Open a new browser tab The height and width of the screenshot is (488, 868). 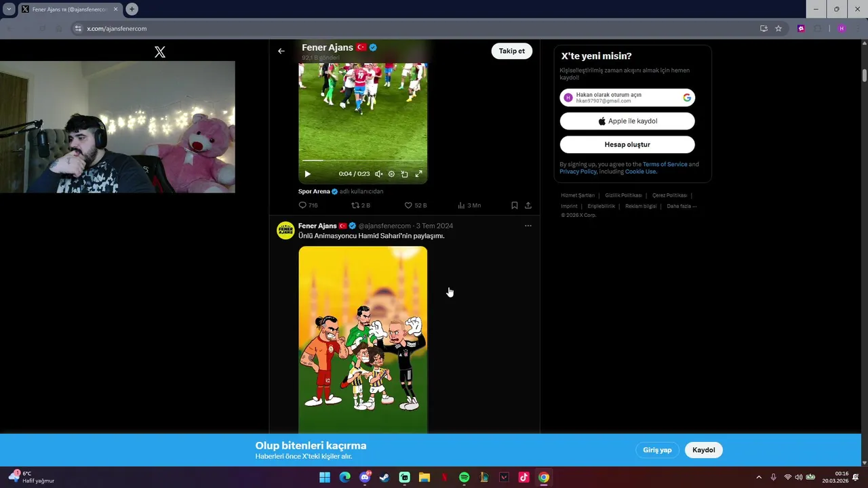[132, 9]
